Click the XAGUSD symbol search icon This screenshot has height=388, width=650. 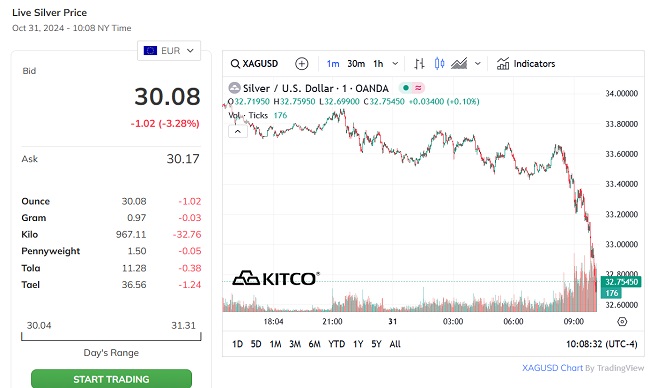[x=235, y=64]
